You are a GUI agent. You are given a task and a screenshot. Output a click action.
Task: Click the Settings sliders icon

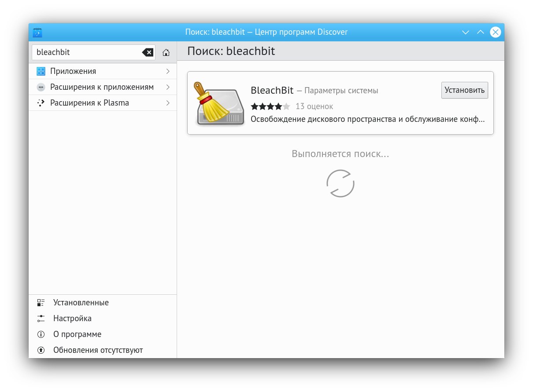pyautogui.click(x=41, y=319)
